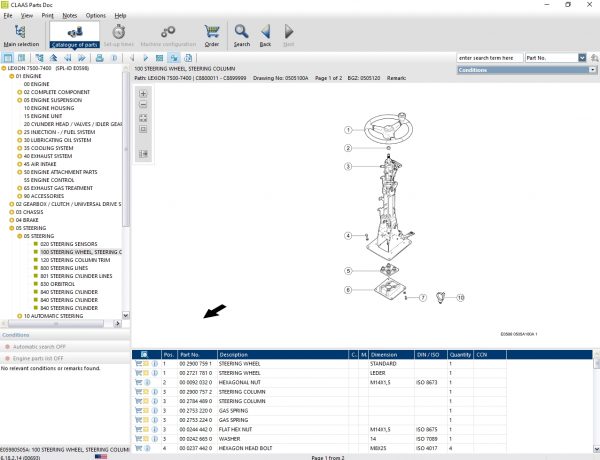Open the Main selection view

[x=21, y=34]
